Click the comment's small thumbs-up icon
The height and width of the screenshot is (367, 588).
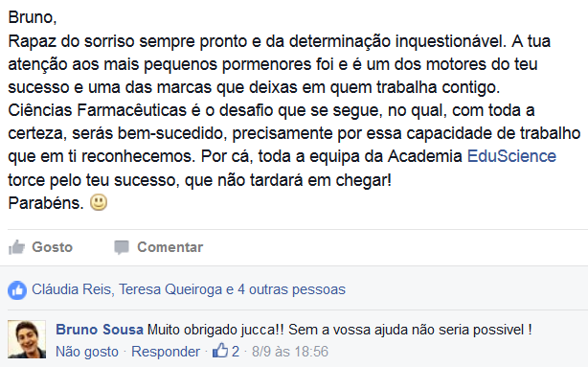point(220,351)
